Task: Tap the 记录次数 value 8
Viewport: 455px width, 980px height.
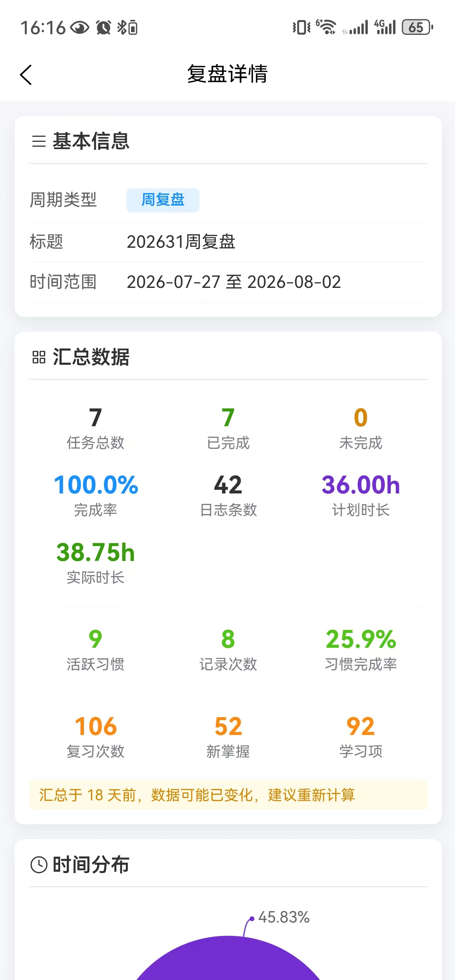Action: click(x=228, y=639)
